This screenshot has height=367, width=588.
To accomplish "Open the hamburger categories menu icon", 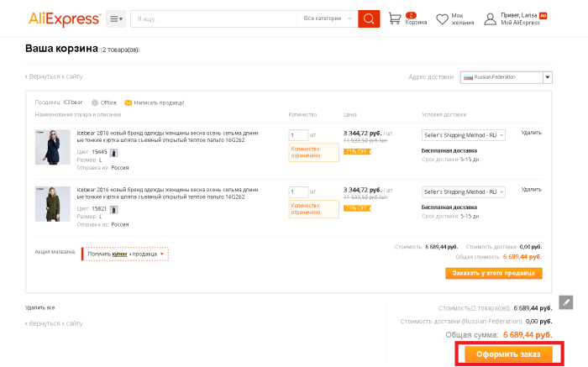I will [116, 18].
